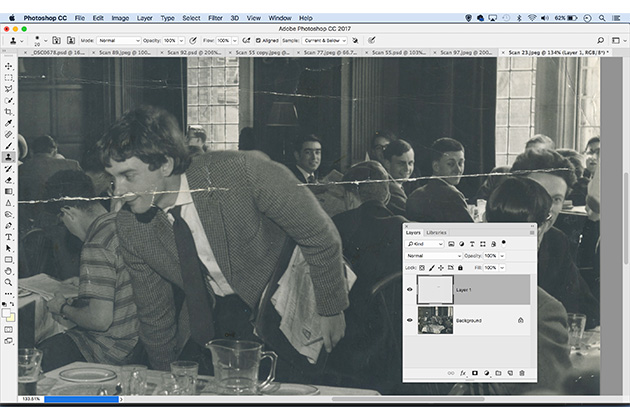Select the Sharpen/Blur tool
The height and width of the screenshot is (420, 630).
click(x=8, y=203)
